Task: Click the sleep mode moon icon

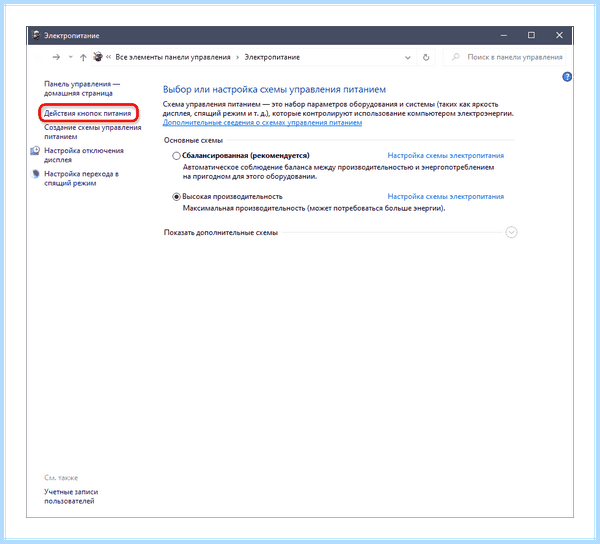Action: click(x=35, y=174)
